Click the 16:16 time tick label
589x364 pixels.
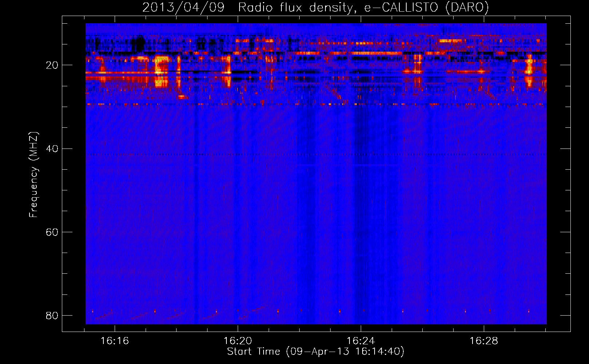(x=115, y=341)
